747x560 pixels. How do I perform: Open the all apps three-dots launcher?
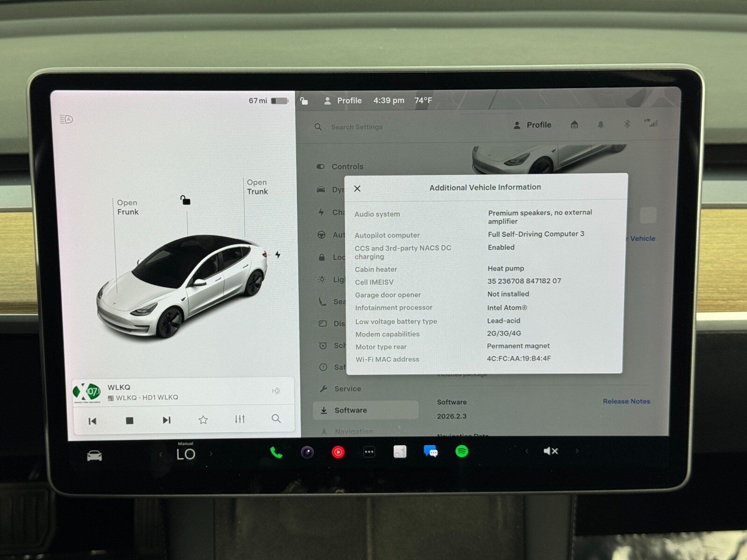click(369, 452)
